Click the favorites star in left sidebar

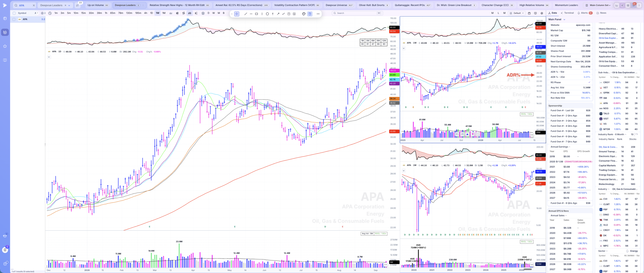tap(5, 46)
